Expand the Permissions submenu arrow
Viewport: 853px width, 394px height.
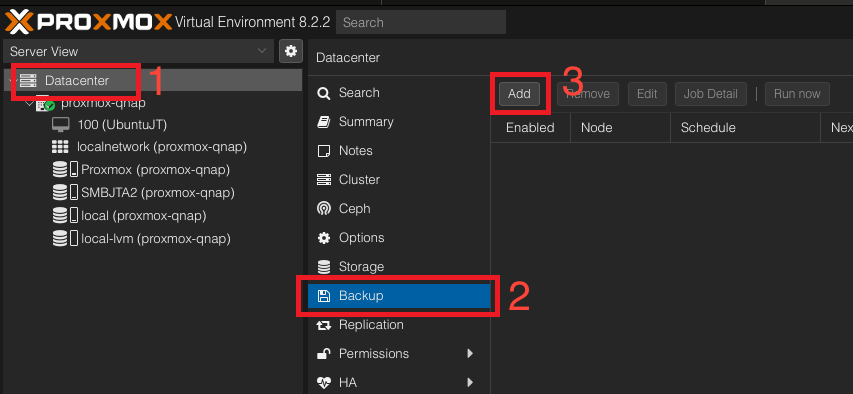[x=471, y=354]
